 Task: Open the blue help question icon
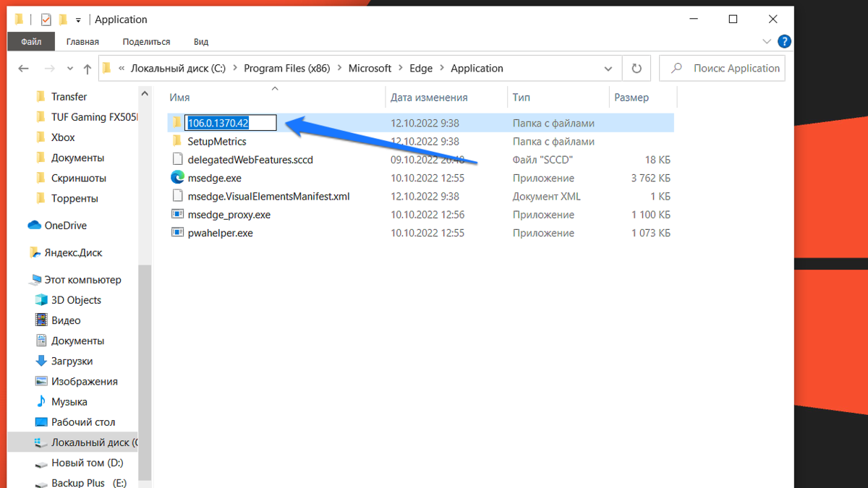click(784, 42)
